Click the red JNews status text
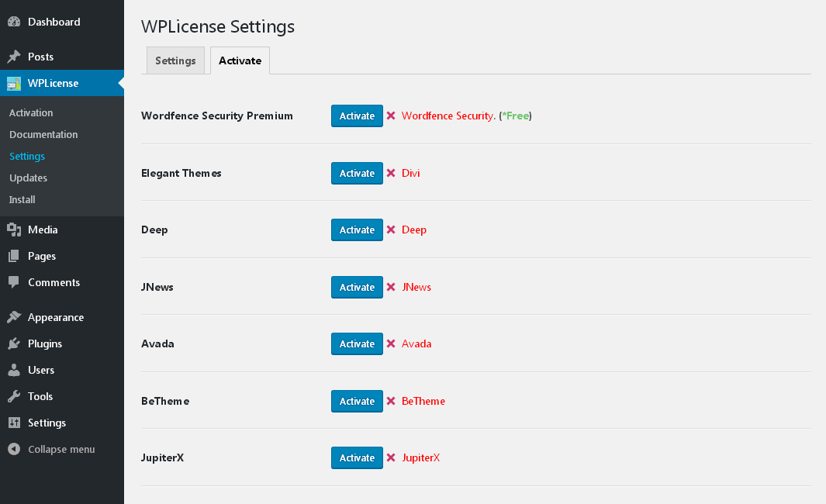 [416, 287]
